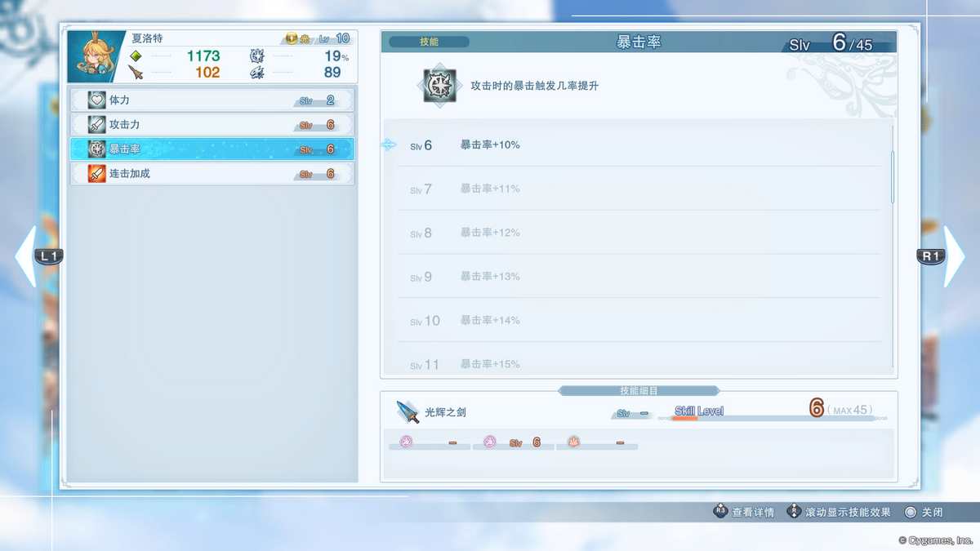Click 滚动显示技能效果 prompt
980x551 pixels.
coord(848,513)
